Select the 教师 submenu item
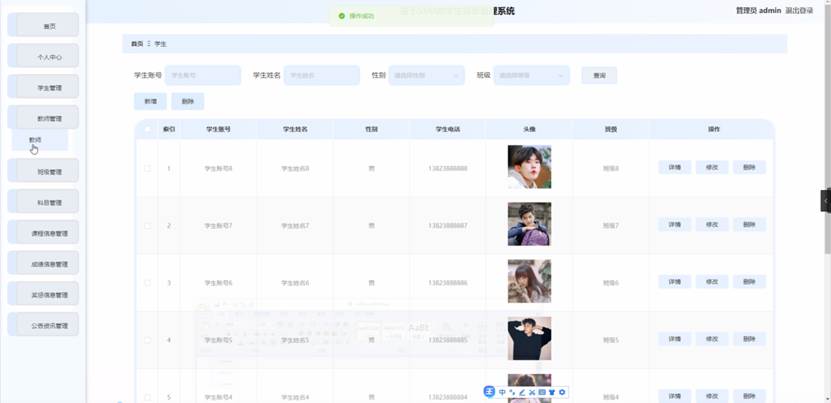Image resolution: width=831 pixels, height=403 pixels. pyautogui.click(x=40, y=140)
